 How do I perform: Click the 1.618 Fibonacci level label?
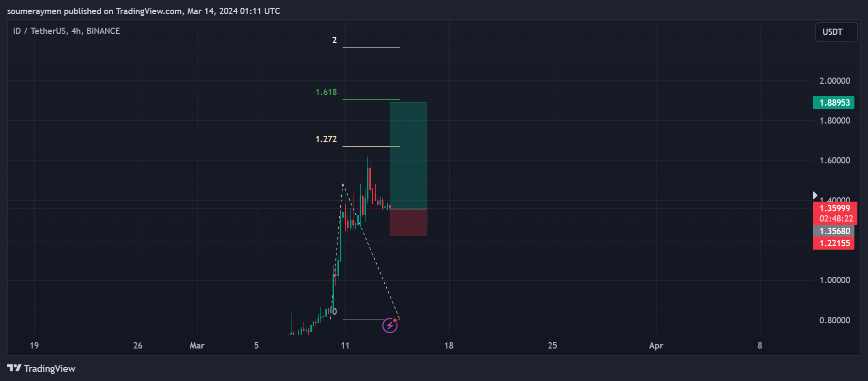tap(326, 92)
